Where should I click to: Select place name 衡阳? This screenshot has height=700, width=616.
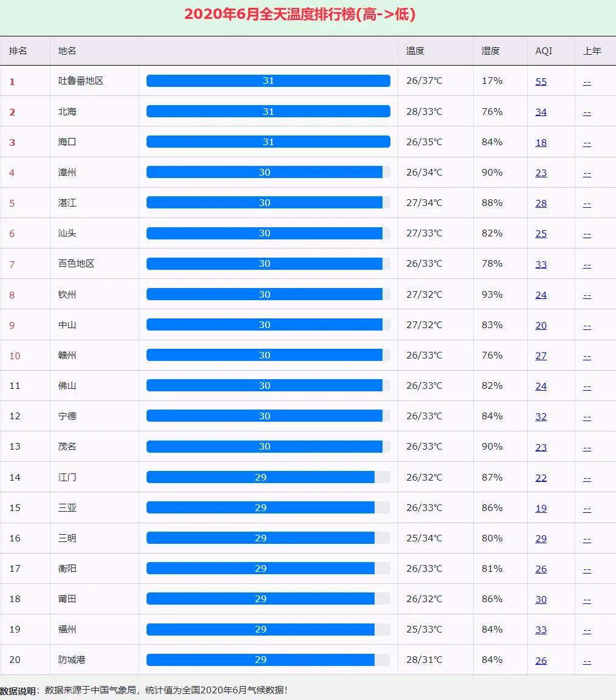67,568
